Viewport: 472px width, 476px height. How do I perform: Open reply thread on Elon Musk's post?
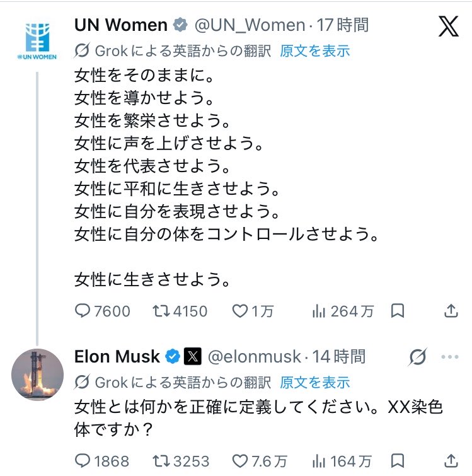click(102, 461)
